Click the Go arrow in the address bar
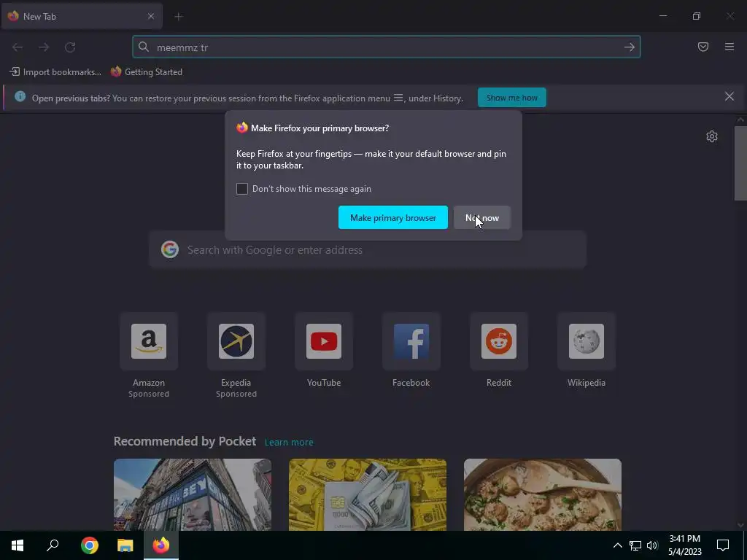 [x=630, y=47]
